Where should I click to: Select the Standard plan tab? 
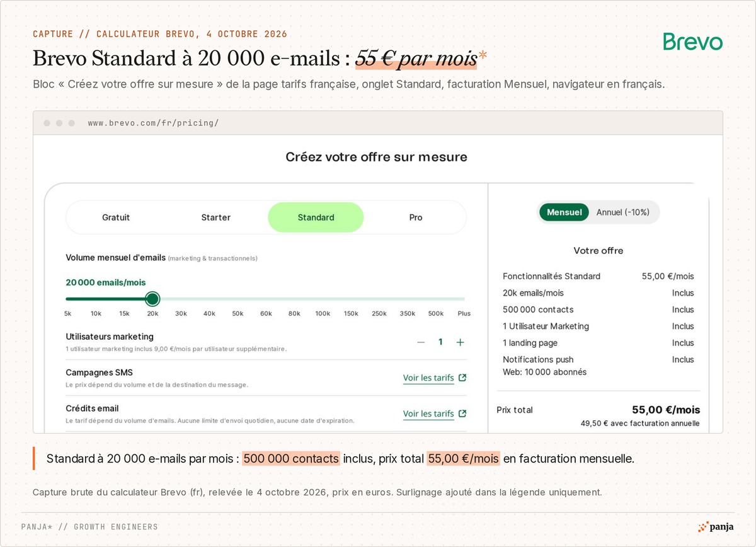pyautogui.click(x=316, y=217)
